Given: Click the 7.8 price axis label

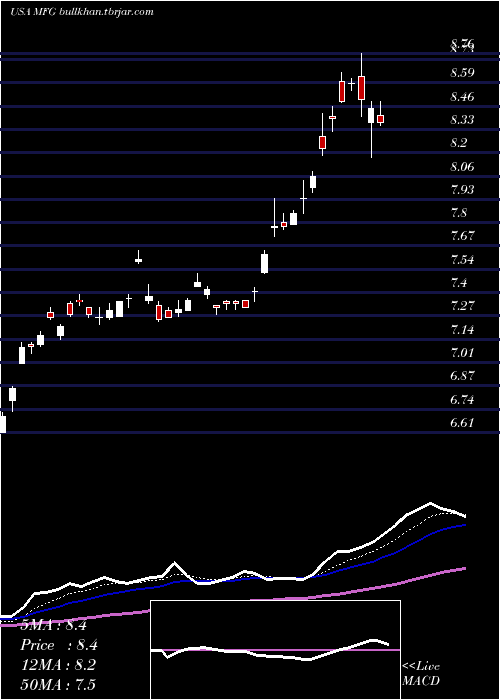Looking at the screenshot, I should (x=459, y=213).
